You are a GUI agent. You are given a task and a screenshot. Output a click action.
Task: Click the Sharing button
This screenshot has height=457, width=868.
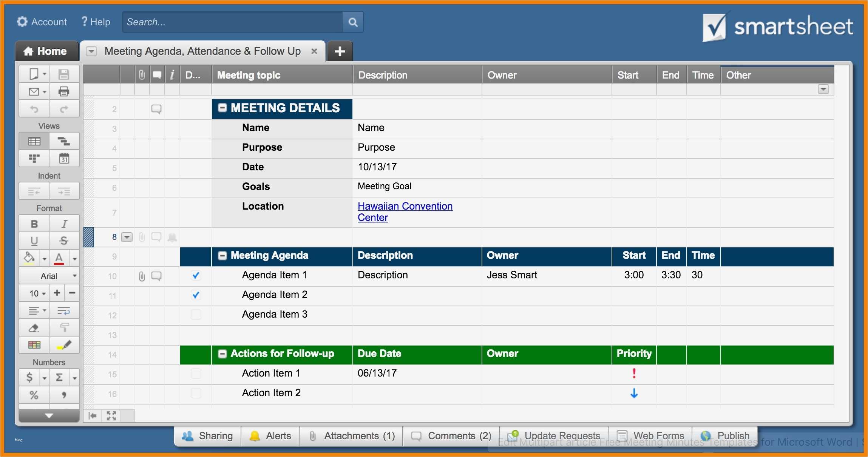coord(208,436)
